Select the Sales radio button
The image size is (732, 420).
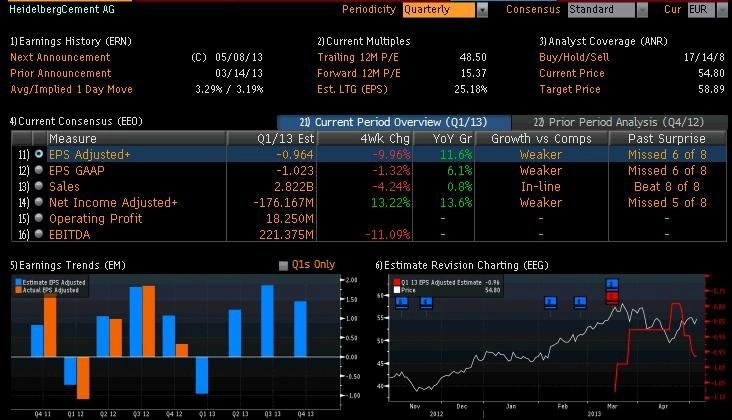tap(39, 186)
